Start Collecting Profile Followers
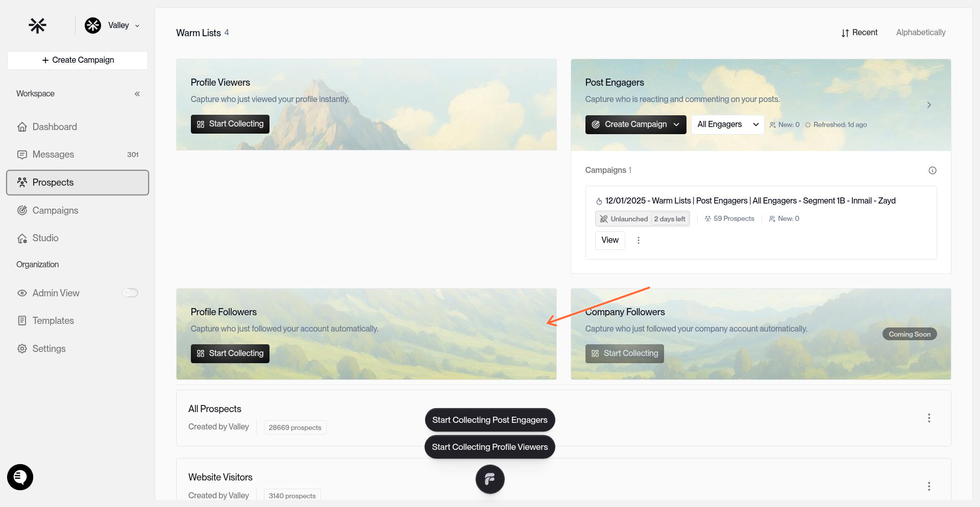The height and width of the screenshot is (507, 980). pos(230,353)
